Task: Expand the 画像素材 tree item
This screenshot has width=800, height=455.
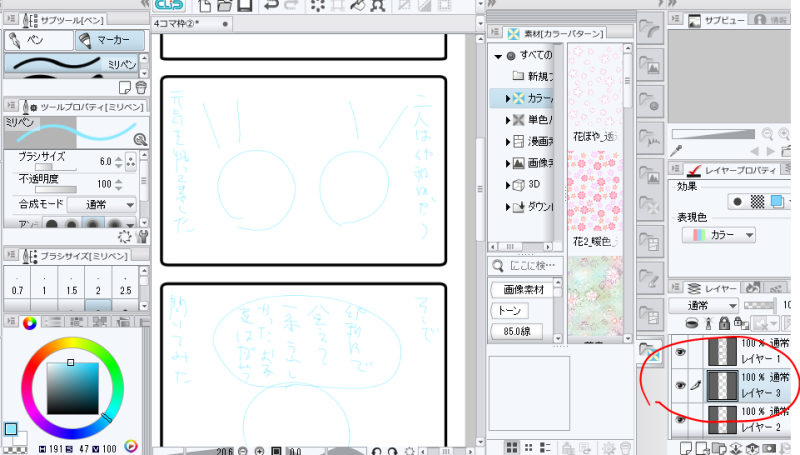Action: click(x=508, y=164)
